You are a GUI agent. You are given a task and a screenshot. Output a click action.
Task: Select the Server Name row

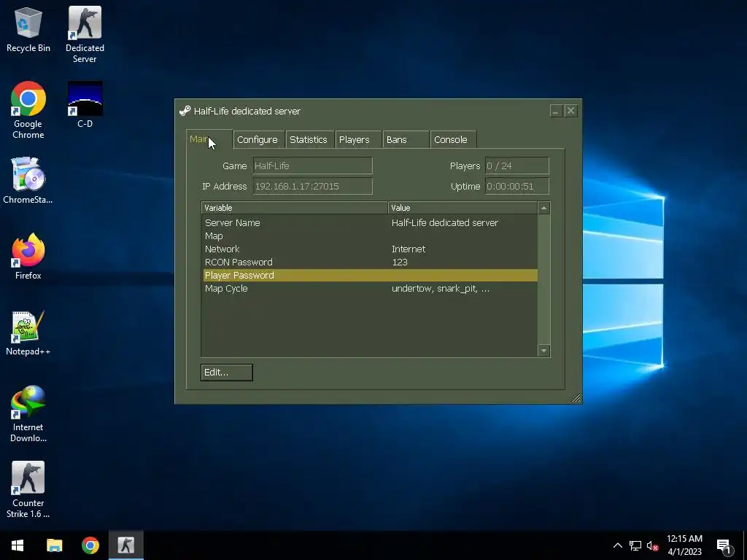pyautogui.click(x=369, y=223)
